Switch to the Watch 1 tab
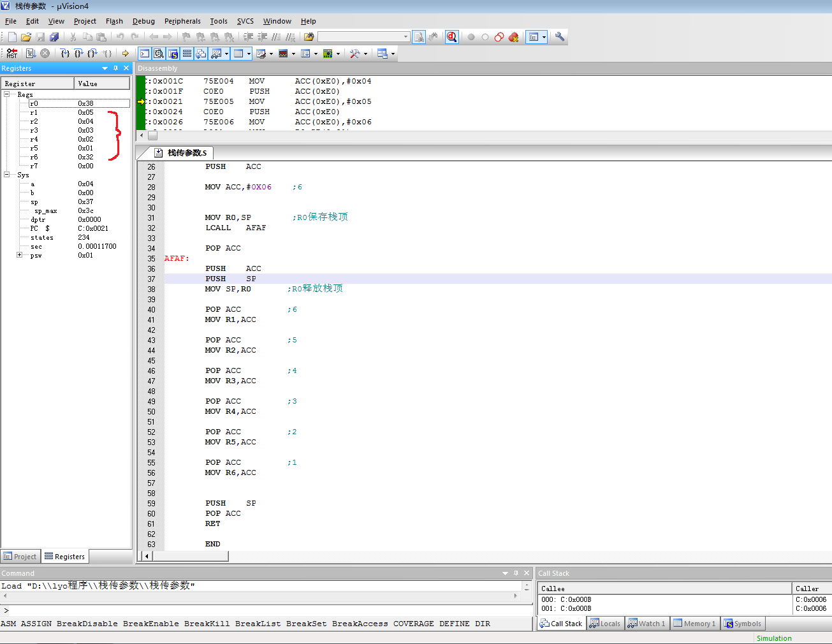The height and width of the screenshot is (644, 832). (x=646, y=624)
